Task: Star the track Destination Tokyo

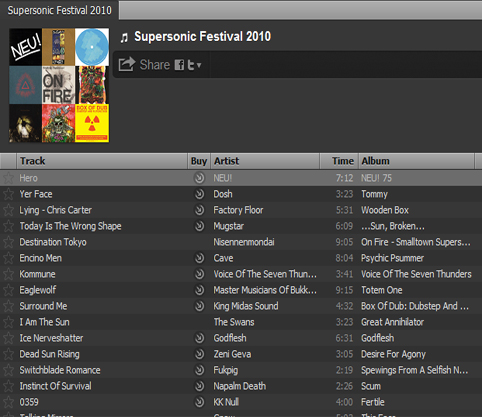Action: (8, 242)
